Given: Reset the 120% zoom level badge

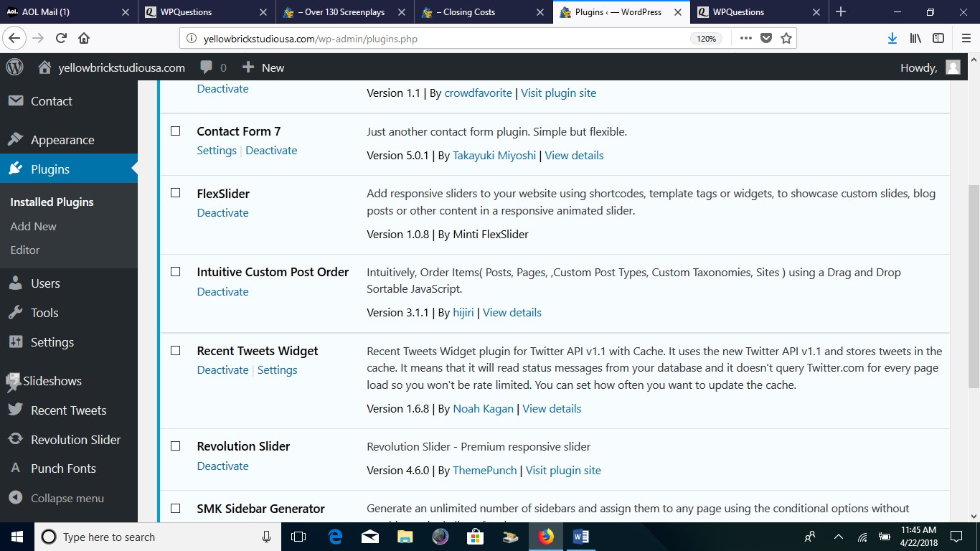Looking at the screenshot, I should point(706,39).
